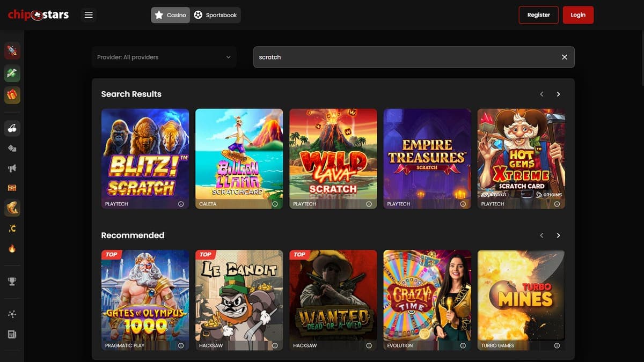Go to next Search Results page arrow

pos(558,94)
